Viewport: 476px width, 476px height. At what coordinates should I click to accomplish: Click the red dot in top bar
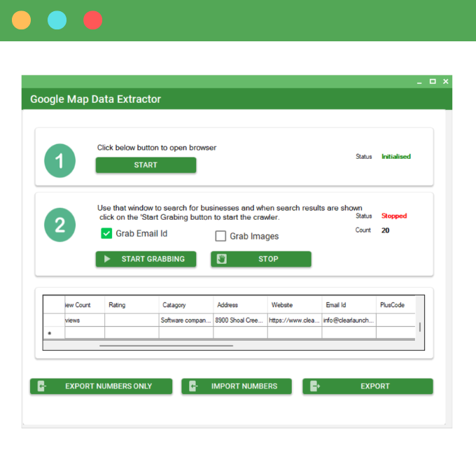point(92,20)
